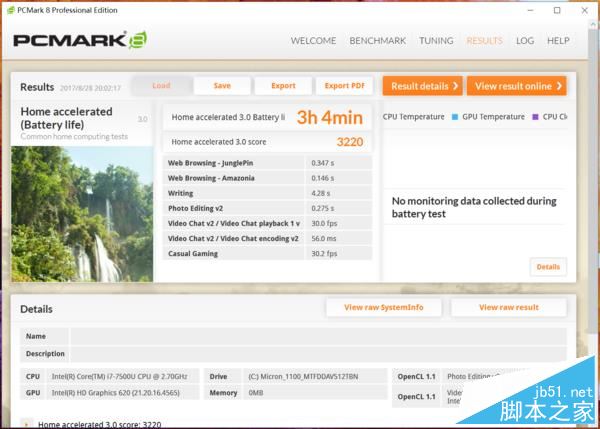Click View raw result button

[x=509, y=307]
